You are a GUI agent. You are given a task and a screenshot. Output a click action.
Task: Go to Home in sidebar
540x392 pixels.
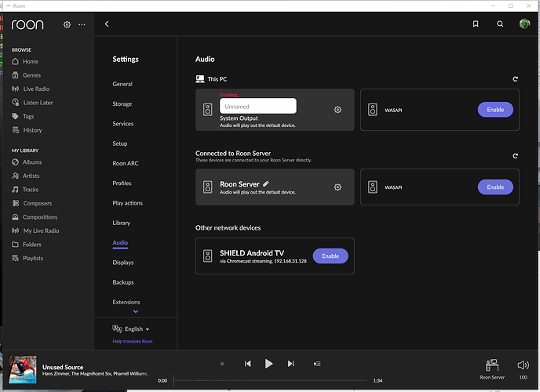25,62
